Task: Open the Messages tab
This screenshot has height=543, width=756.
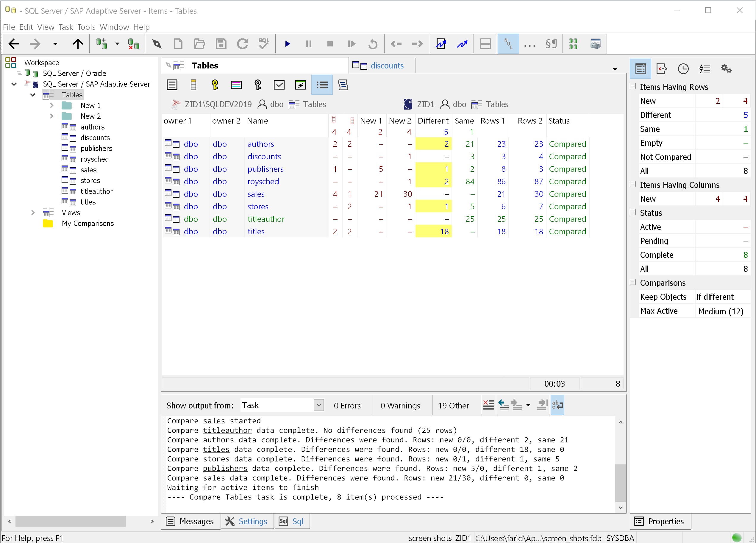Action: pos(191,521)
